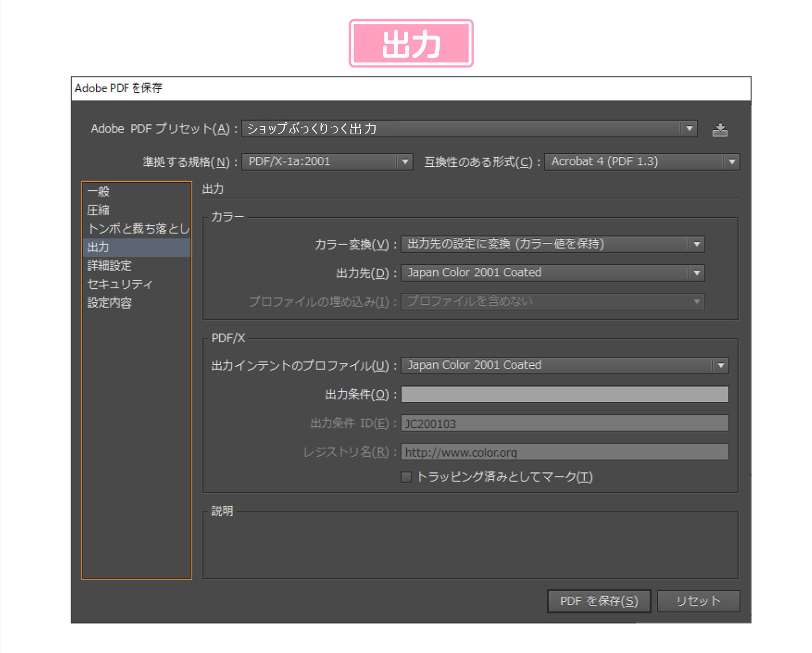This screenshot has height=653, width=812.
Task: Open the 出力インテントのプロファイル profile dropdown
Action: [564, 365]
